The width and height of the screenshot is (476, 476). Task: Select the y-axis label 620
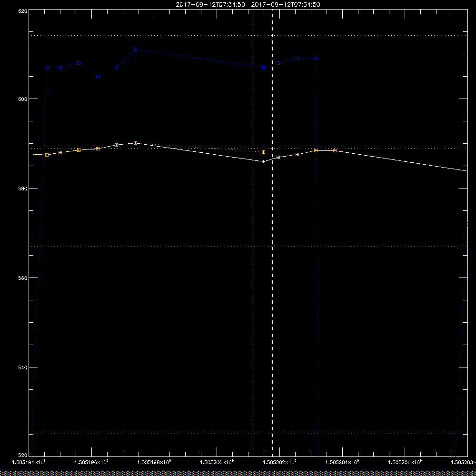[x=23, y=11]
